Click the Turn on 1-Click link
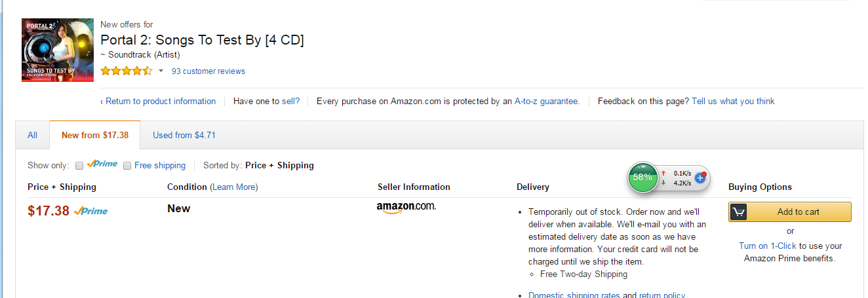The height and width of the screenshot is (298, 868). point(767,246)
